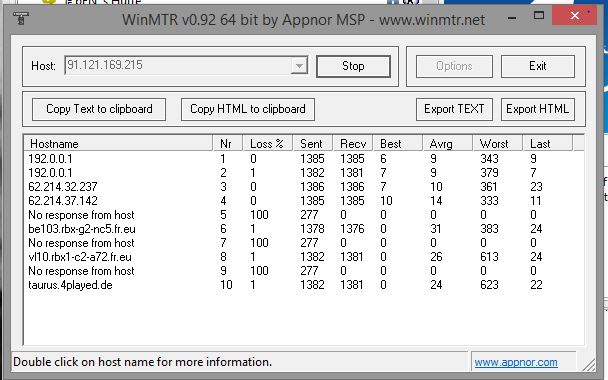
Task: Click the window resize grip corner
Action: pyautogui.click(x=589, y=364)
